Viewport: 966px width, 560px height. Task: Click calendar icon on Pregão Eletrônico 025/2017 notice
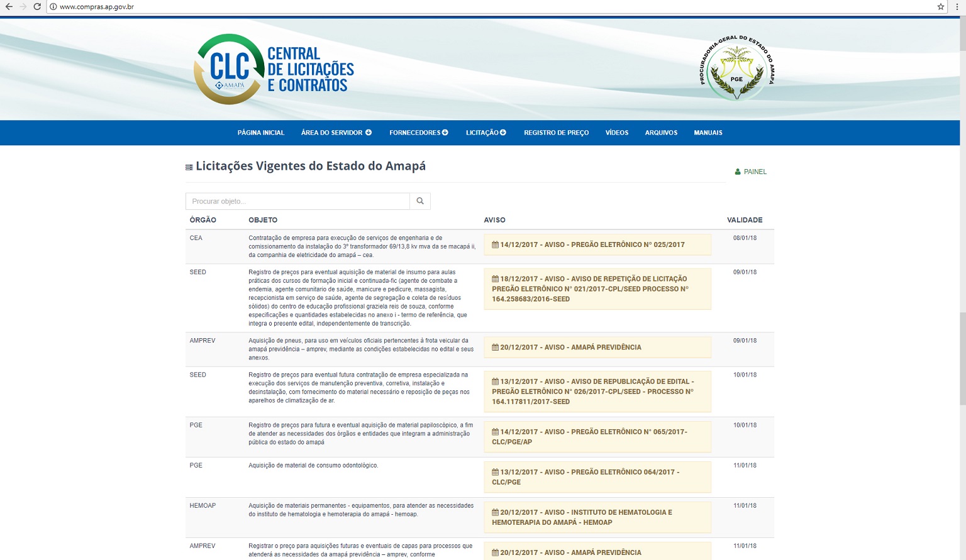[x=495, y=244]
